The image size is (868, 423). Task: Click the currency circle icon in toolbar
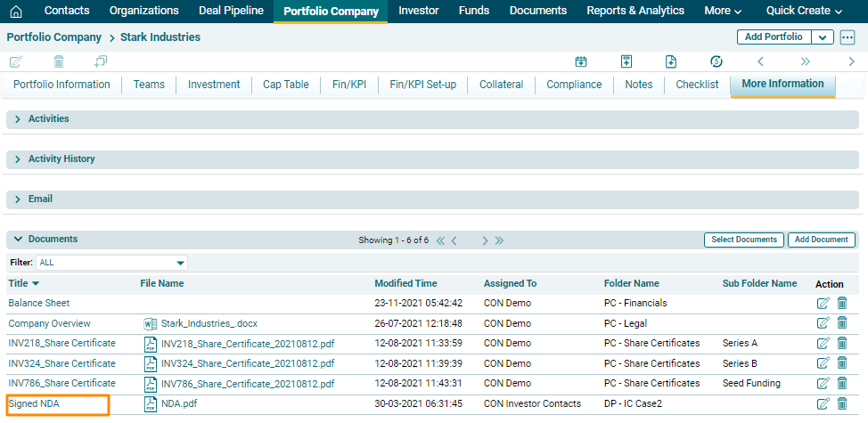tap(716, 61)
